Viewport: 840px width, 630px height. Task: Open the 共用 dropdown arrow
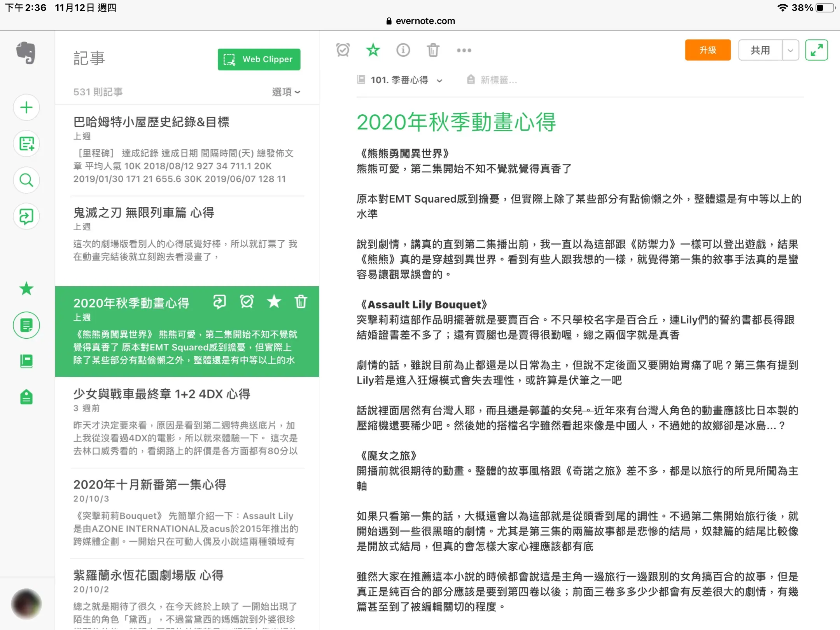click(790, 50)
